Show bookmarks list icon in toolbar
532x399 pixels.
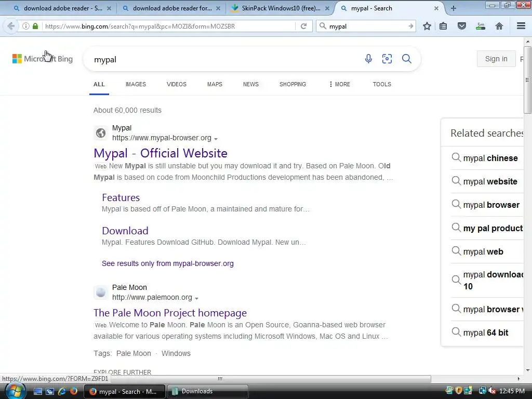(x=443, y=26)
